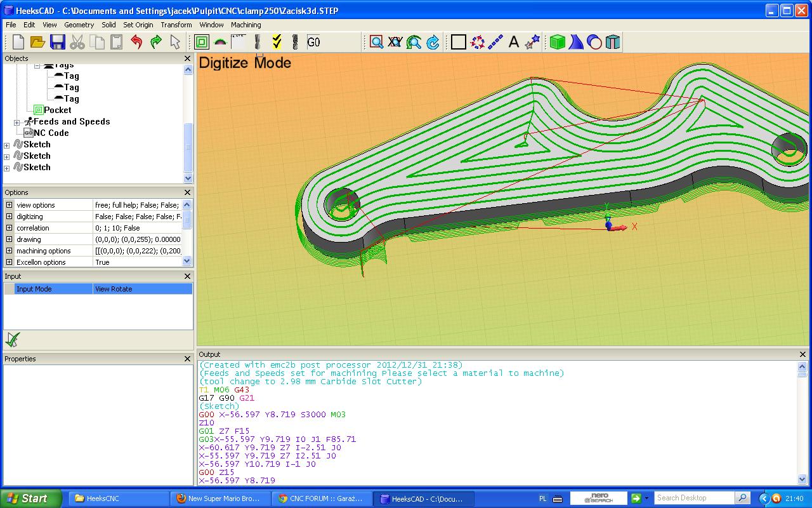Open the Edit menu

pos(29,25)
